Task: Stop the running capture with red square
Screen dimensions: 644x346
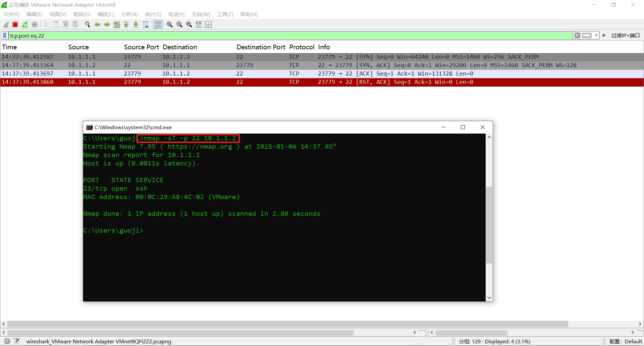Action: click(x=15, y=24)
